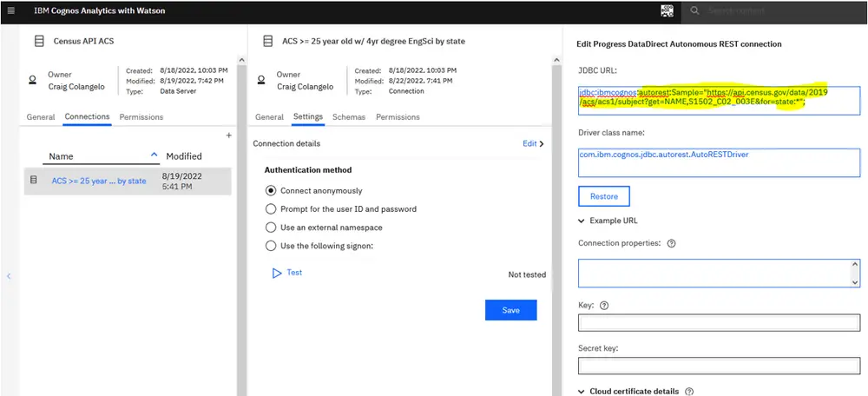This screenshot has width=868, height=396.
Task: Click the Restore button
Action: tap(604, 196)
